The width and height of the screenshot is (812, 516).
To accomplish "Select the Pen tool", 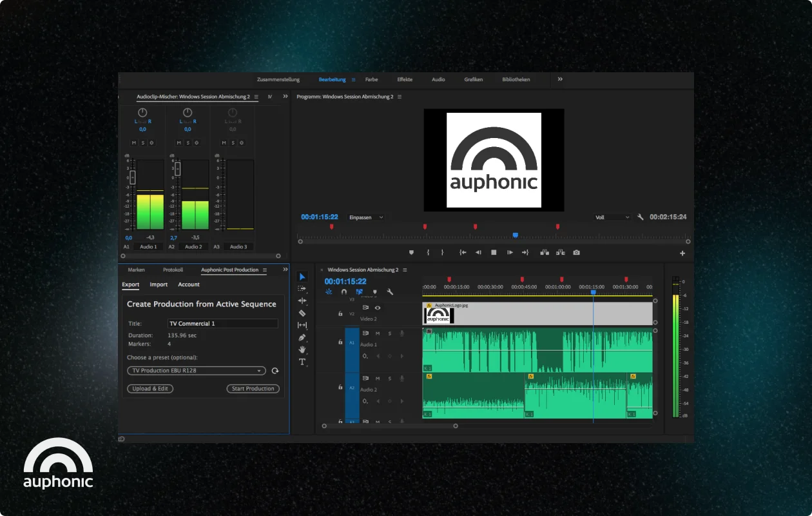I will coord(302,337).
